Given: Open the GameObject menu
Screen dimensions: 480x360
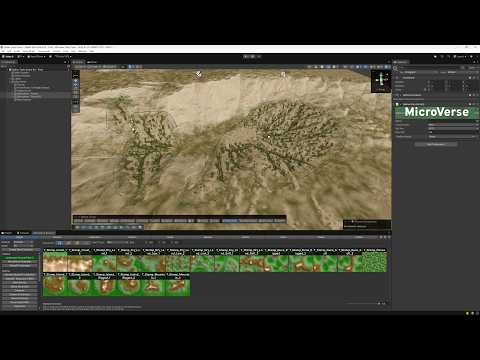Looking at the screenshot, I should point(29,51).
